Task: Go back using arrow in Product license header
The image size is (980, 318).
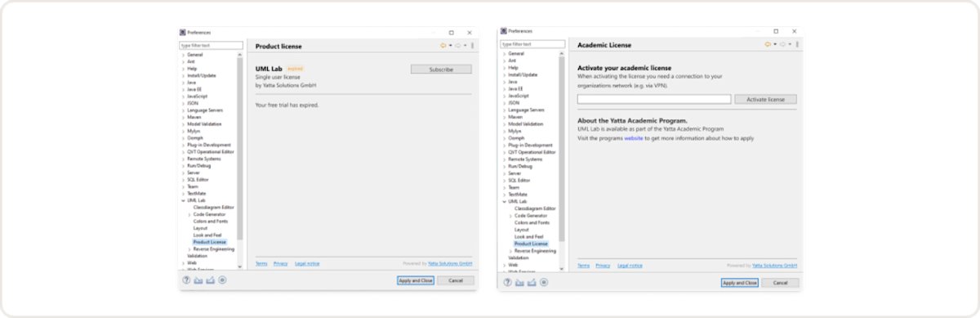Action: [x=443, y=46]
